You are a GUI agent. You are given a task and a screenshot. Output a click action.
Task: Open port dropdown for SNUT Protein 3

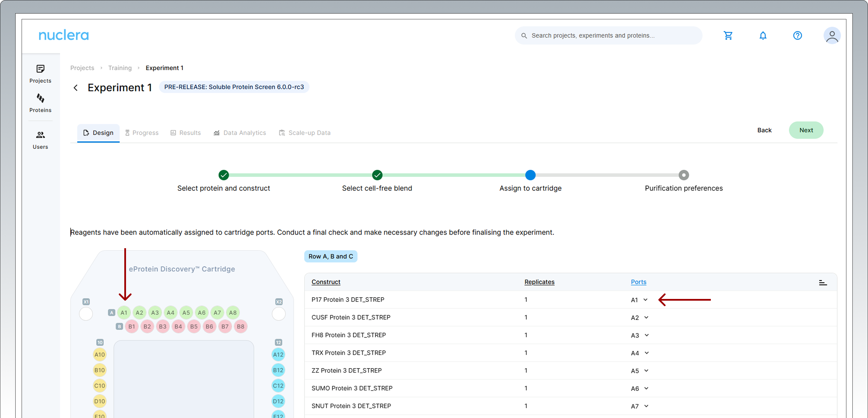point(640,406)
